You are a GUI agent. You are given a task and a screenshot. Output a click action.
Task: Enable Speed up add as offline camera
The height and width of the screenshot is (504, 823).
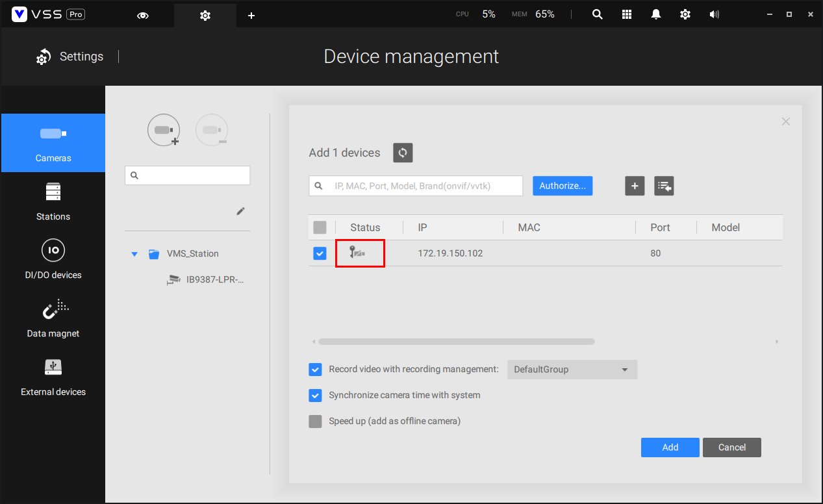315,421
